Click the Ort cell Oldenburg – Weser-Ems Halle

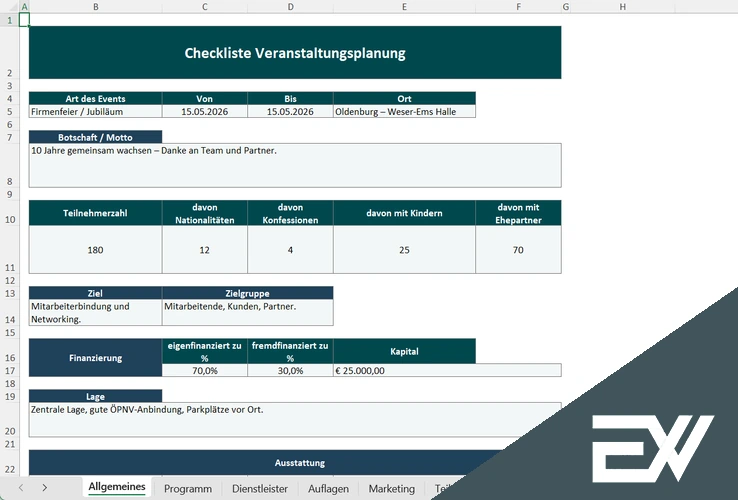pyautogui.click(x=404, y=111)
